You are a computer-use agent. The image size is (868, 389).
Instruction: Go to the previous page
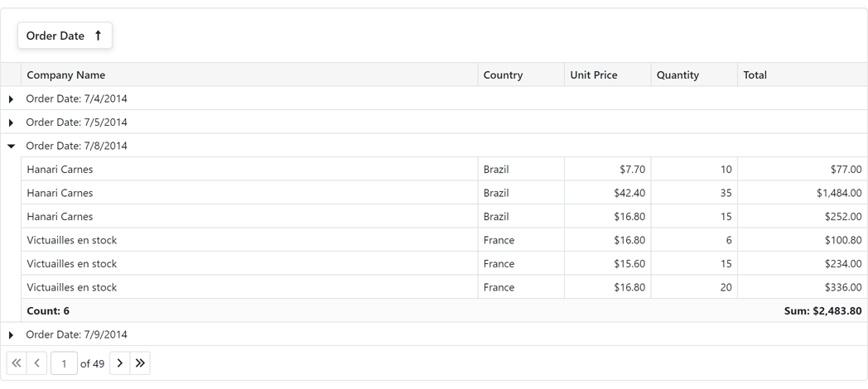coord(37,363)
